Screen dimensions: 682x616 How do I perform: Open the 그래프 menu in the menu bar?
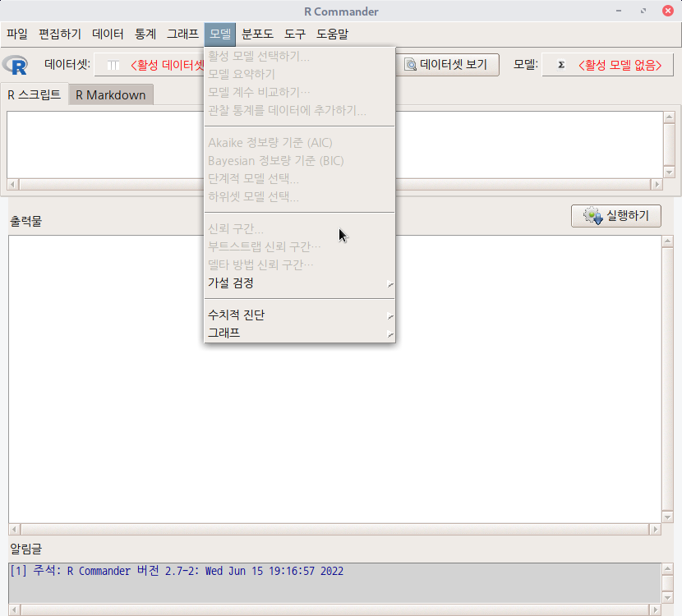click(x=182, y=34)
